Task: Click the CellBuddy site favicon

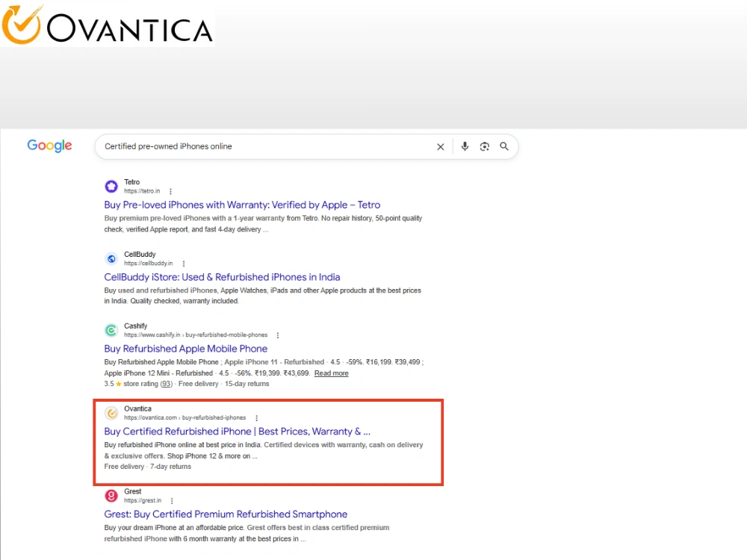Action: coord(111,258)
